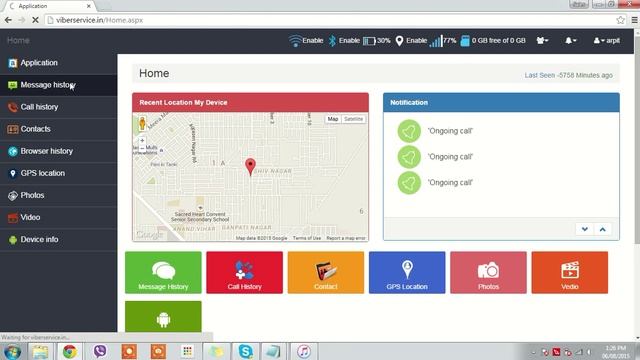Viewport: 640px width, 360px height.
Task: Click Report a map error link
Action: coord(346,238)
